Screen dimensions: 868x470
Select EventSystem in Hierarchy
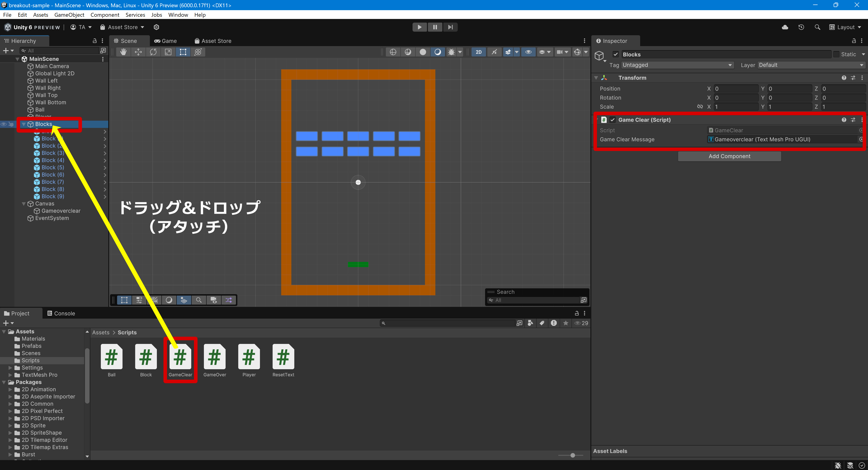point(52,218)
